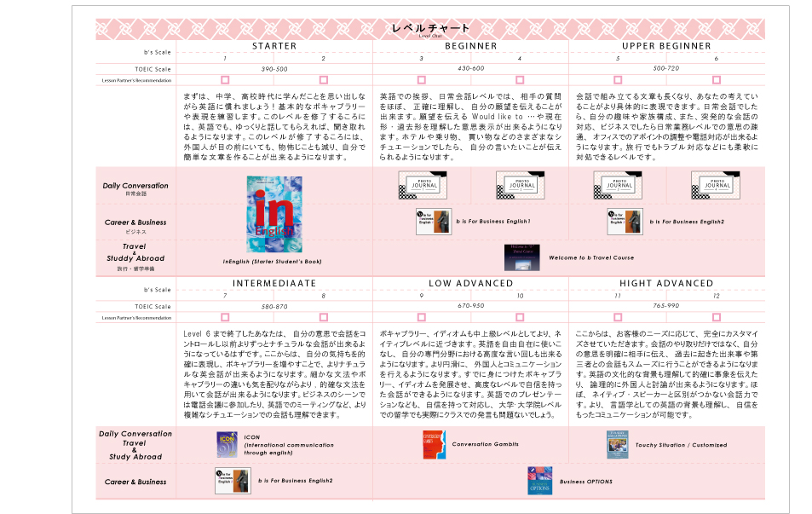Select the HIGHT ADVANCED heading
Screen dimensions: 812x514
click(666, 284)
